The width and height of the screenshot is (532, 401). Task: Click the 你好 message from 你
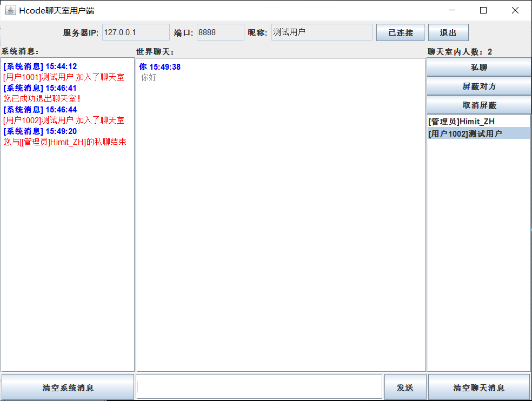(148, 78)
